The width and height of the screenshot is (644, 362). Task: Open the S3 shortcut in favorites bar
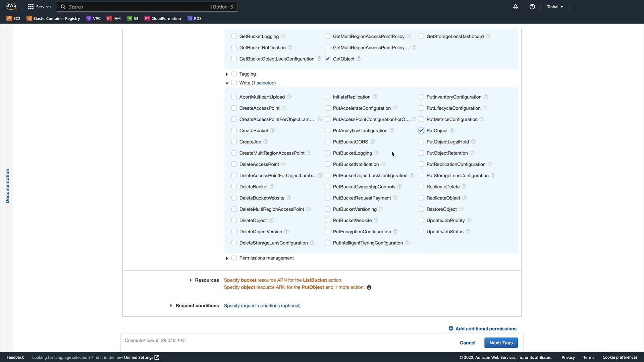coord(132,18)
